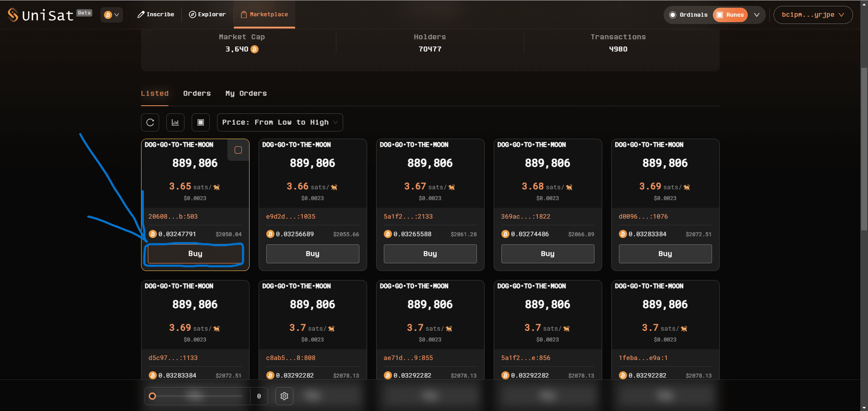Click the Beta badge next to UniSat
The image size is (868, 411).
click(84, 13)
